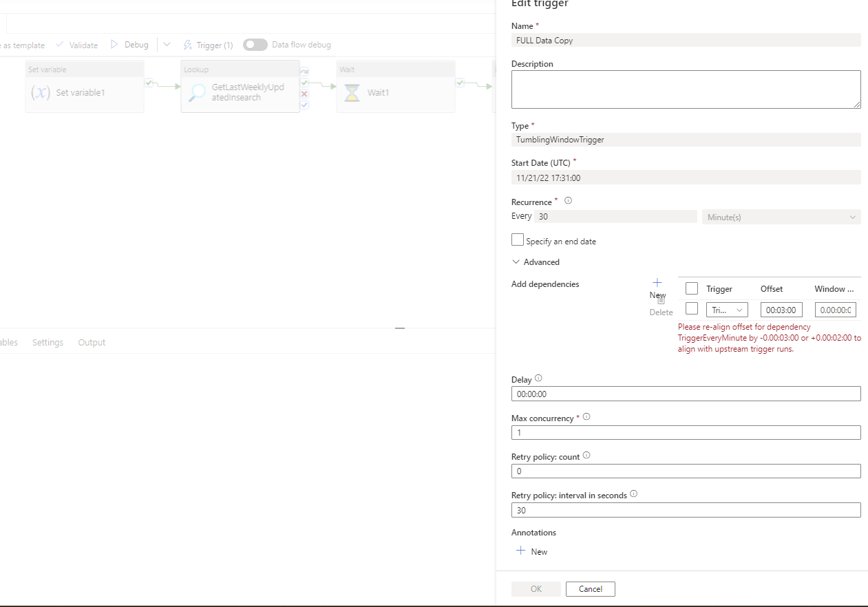Cancel the Edit trigger dialog
This screenshot has height=607, width=868.
pos(590,588)
